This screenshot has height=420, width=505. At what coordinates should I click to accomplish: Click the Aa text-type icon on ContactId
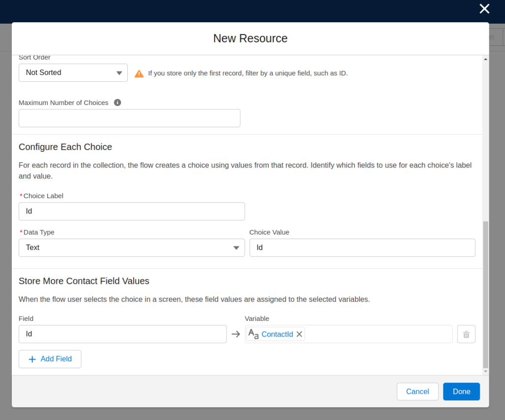coord(253,334)
